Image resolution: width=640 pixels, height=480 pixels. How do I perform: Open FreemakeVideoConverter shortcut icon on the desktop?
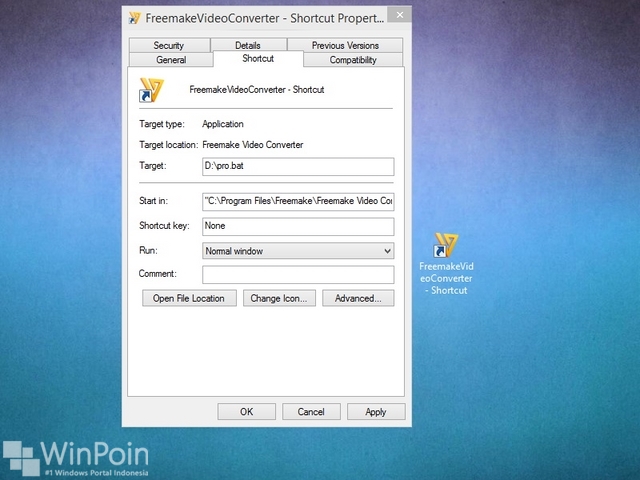point(446,245)
